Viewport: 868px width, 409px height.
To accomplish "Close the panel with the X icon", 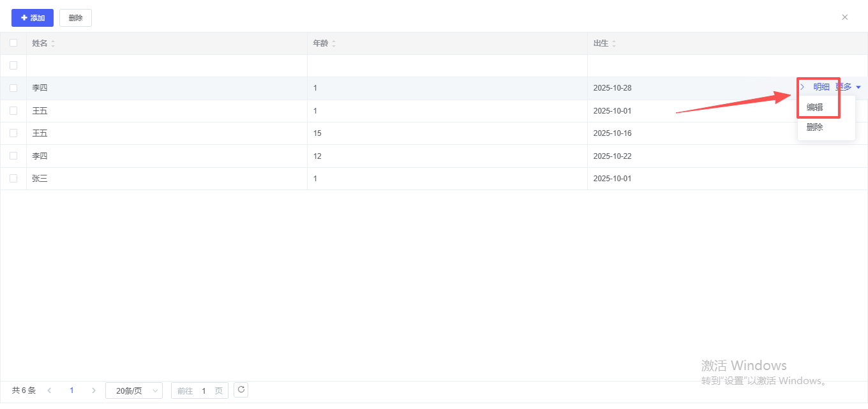I will click(x=844, y=17).
